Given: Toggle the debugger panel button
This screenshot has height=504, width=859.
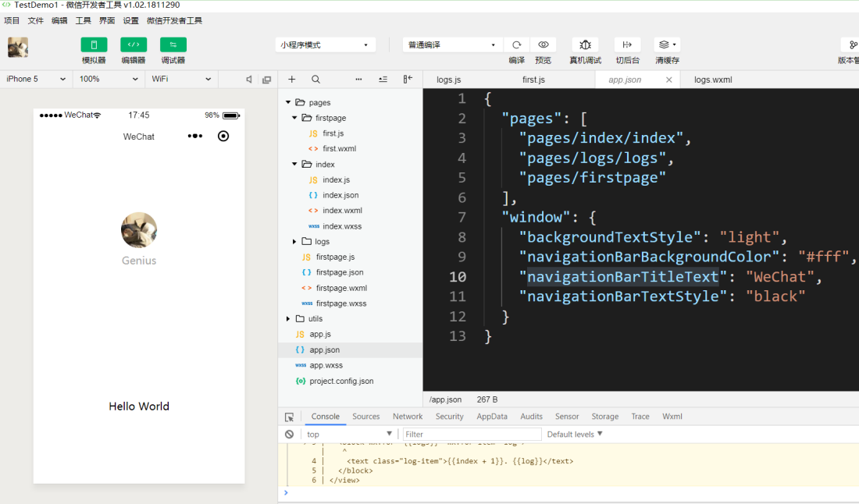Looking at the screenshot, I should pyautogui.click(x=173, y=45).
